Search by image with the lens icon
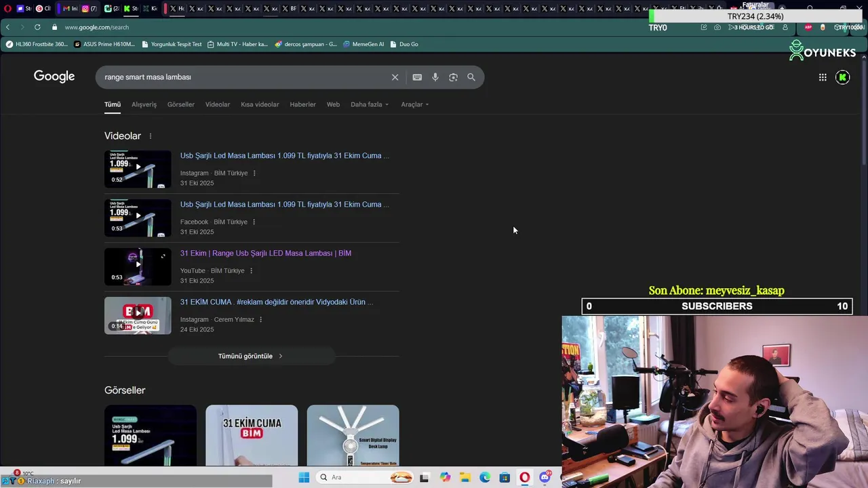The height and width of the screenshot is (488, 868). pos(453,77)
